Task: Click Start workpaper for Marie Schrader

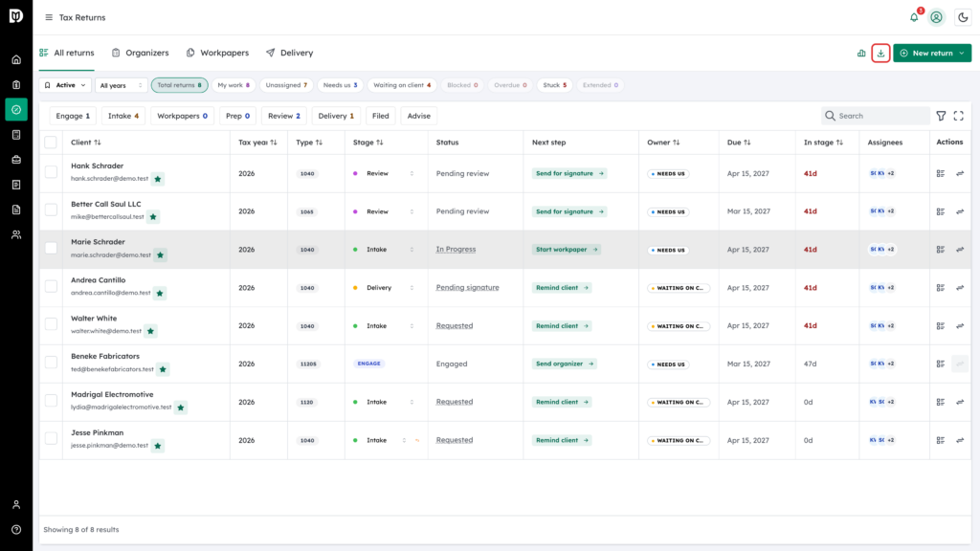Action: pos(567,250)
